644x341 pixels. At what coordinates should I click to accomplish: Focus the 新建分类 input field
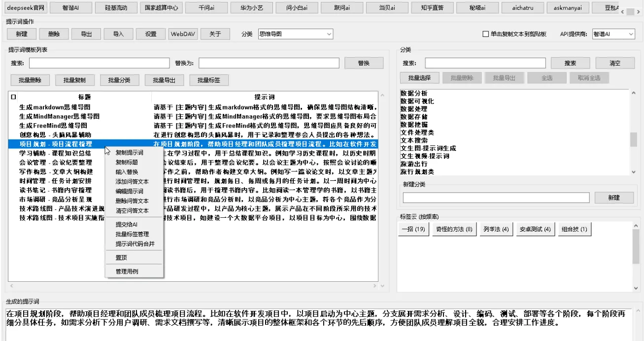tap(496, 198)
